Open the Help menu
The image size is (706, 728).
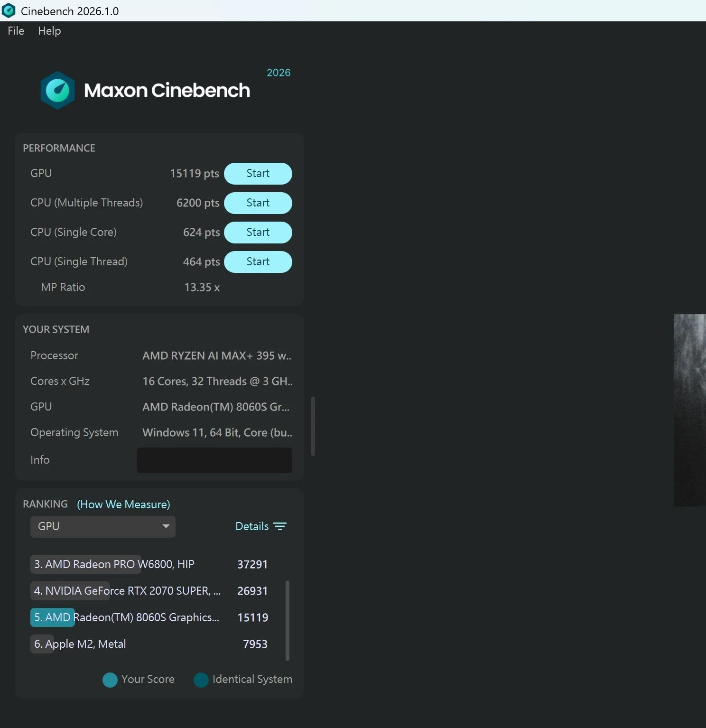pos(49,31)
